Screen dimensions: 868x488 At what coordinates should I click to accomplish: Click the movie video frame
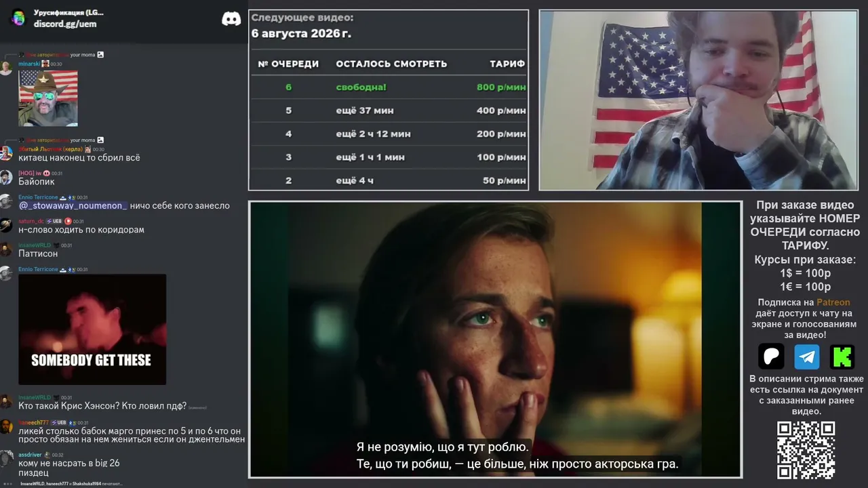click(x=495, y=339)
